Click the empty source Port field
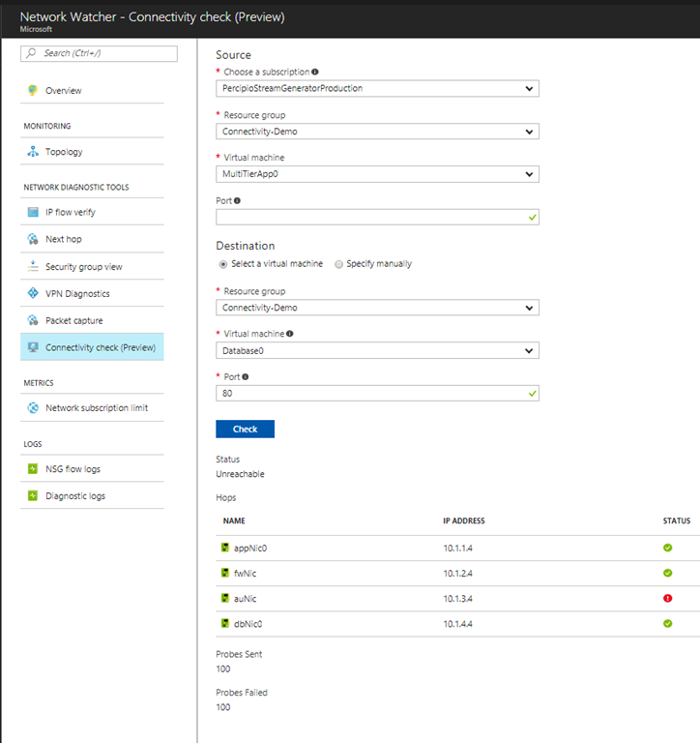700x743 pixels. coord(377,217)
